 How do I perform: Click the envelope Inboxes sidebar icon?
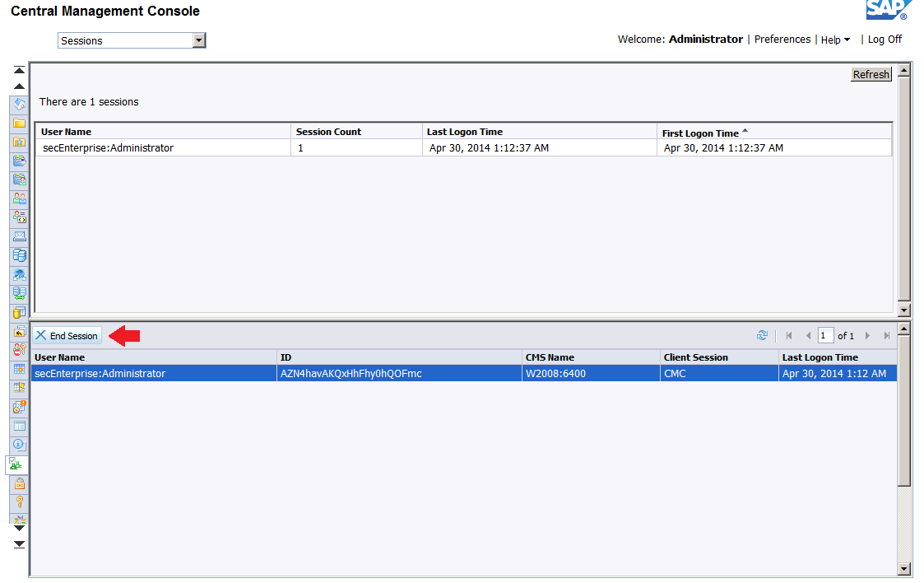[x=19, y=236]
